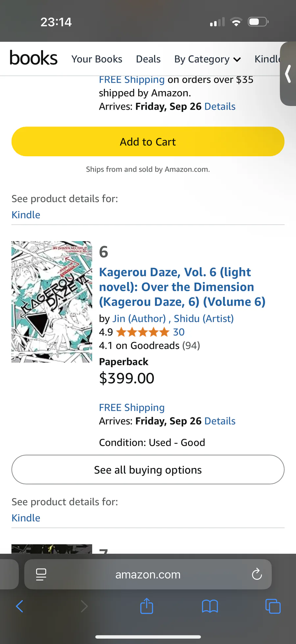Show all open Safari tabs
The height and width of the screenshot is (644, 296).
point(273,606)
